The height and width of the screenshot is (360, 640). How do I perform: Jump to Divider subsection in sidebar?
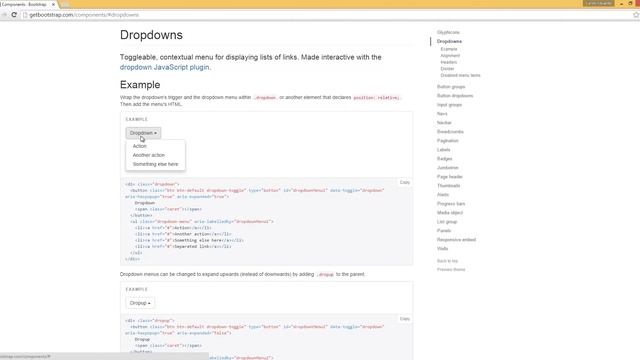point(447,69)
